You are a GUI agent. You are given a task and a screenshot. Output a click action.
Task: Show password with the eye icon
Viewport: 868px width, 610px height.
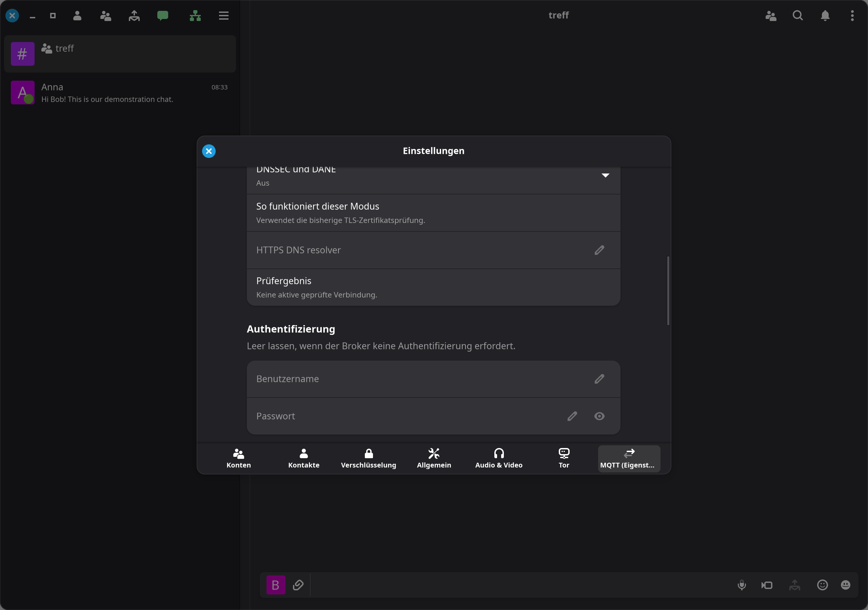[x=599, y=416]
